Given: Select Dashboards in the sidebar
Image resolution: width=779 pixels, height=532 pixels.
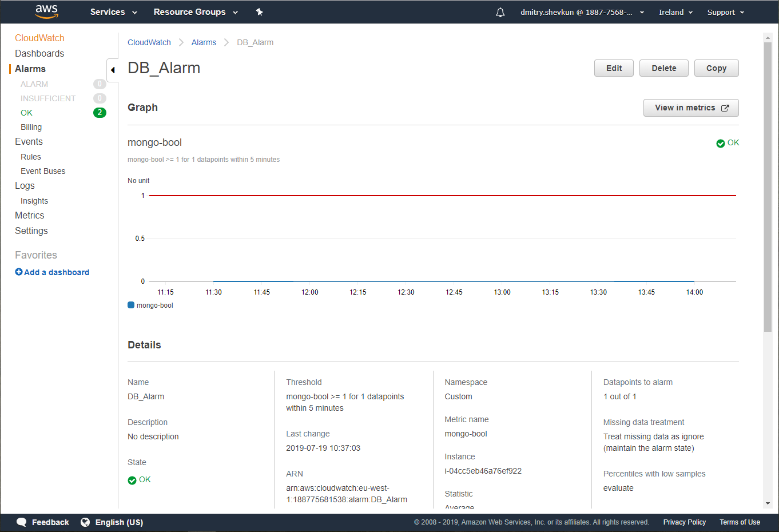Looking at the screenshot, I should [39, 53].
